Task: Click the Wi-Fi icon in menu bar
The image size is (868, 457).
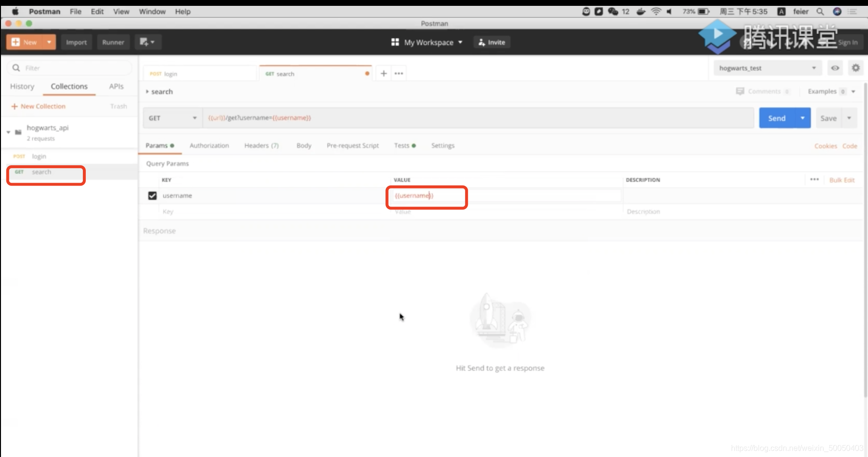Action: [x=656, y=11]
